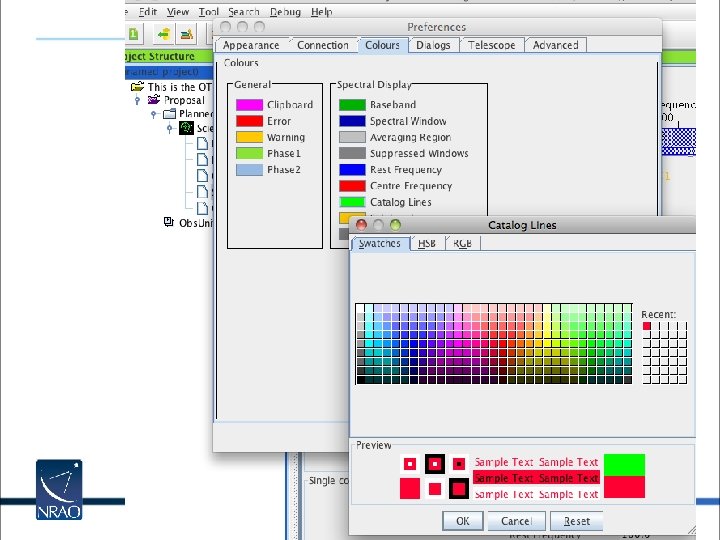Screen dimensions: 720x540
Task: Switch to the Telescope tab
Action: tap(492, 45)
